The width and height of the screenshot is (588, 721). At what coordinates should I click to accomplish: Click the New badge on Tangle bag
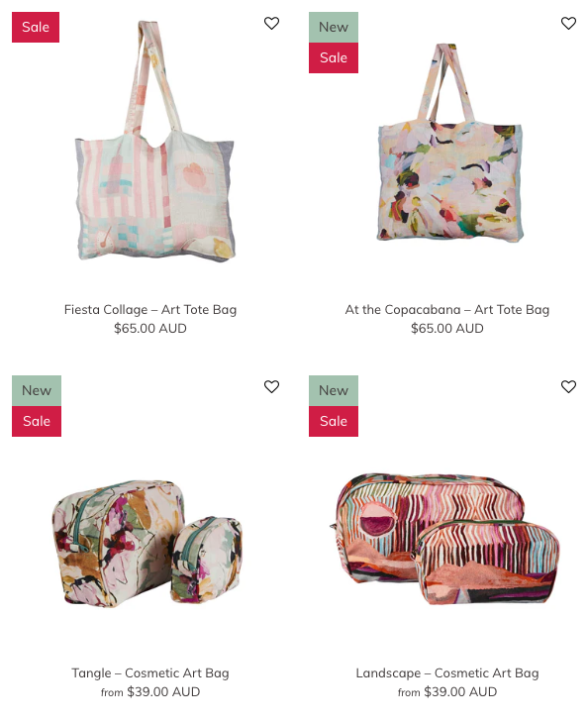point(37,390)
